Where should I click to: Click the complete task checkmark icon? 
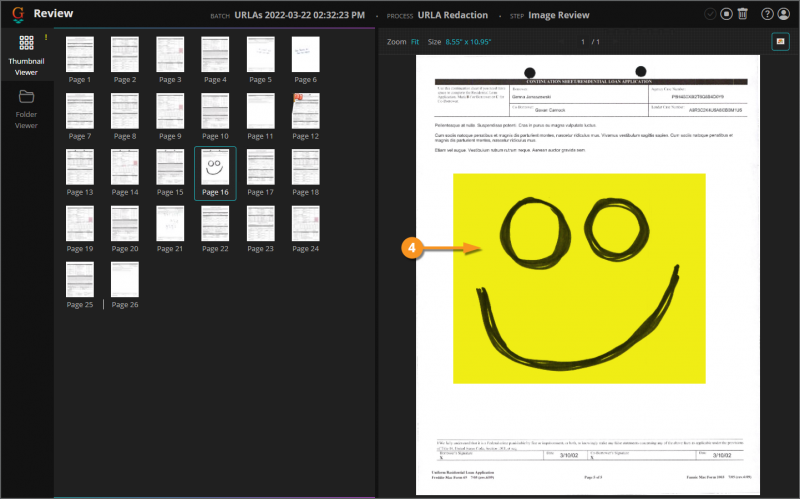[710, 14]
